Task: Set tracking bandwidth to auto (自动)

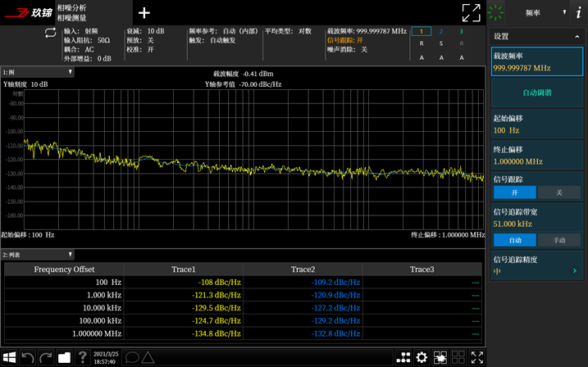Action: click(x=514, y=240)
